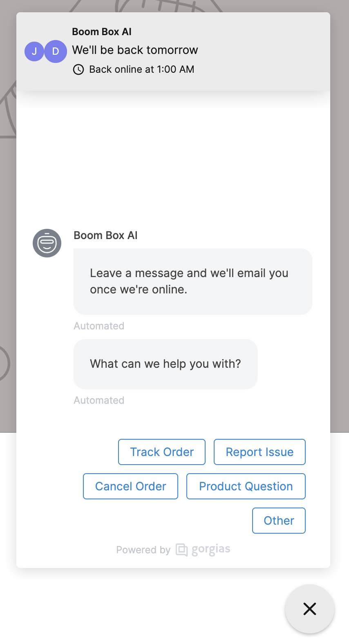The height and width of the screenshot is (644, 349).
Task: Click the 'What can we help you with?' bubble
Action: point(166,364)
